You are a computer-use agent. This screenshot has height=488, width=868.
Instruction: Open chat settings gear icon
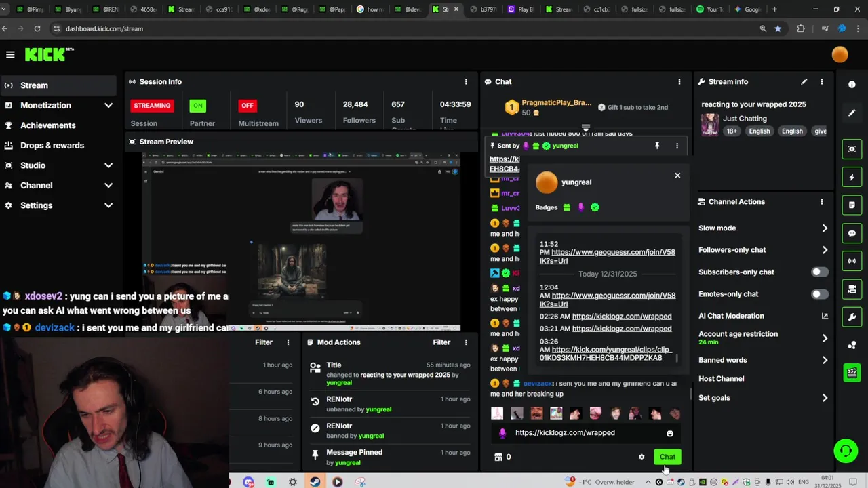click(x=642, y=457)
